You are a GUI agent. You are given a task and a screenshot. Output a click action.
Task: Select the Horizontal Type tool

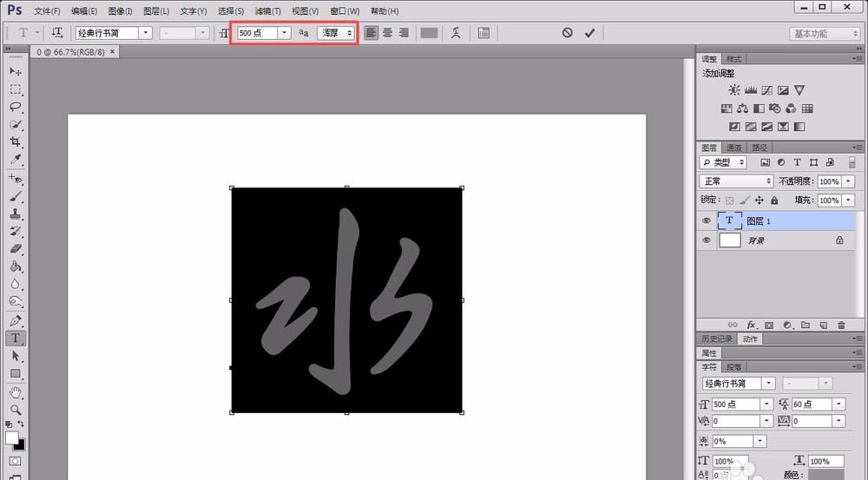click(16, 339)
